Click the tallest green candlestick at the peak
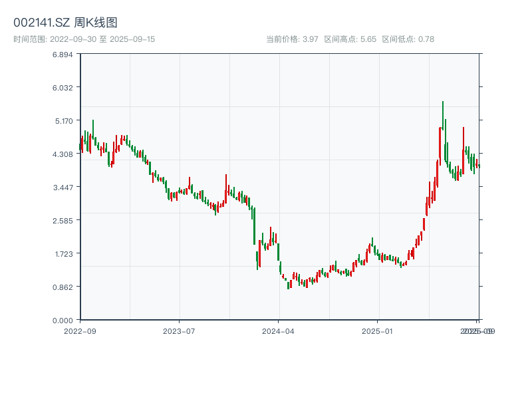 coord(443,114)
